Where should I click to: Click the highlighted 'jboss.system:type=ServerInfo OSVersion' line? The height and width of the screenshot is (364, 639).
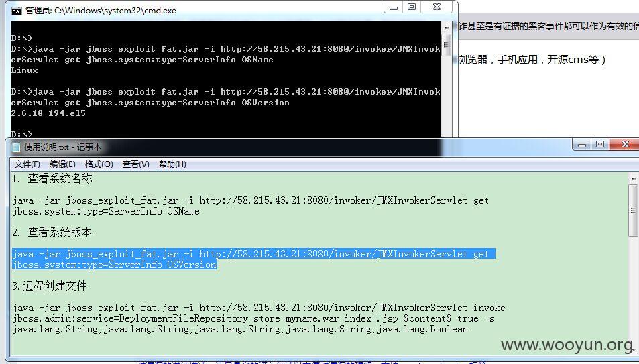[x=114, y=265]
